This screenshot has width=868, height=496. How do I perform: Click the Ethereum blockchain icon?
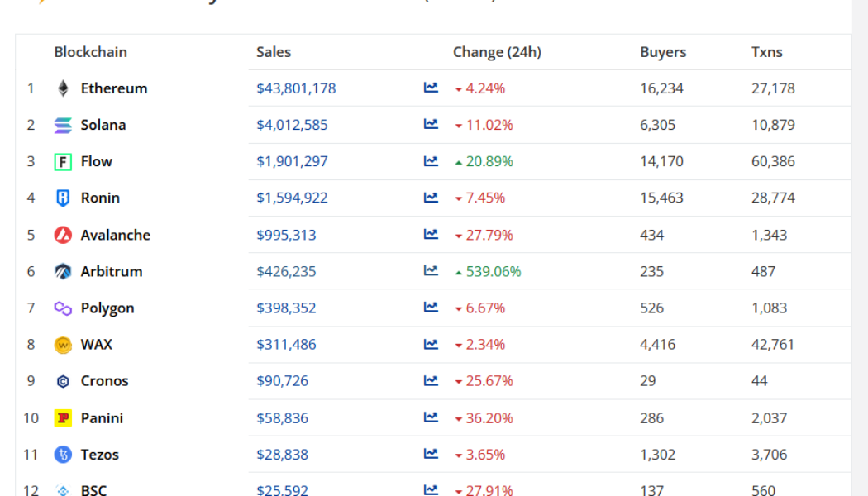(x=63, y=88)
